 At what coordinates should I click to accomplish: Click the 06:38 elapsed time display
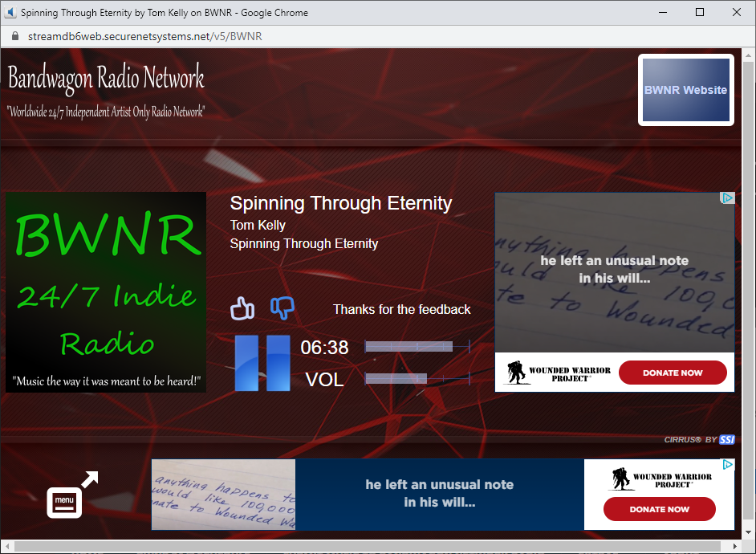tap(324, 348)
